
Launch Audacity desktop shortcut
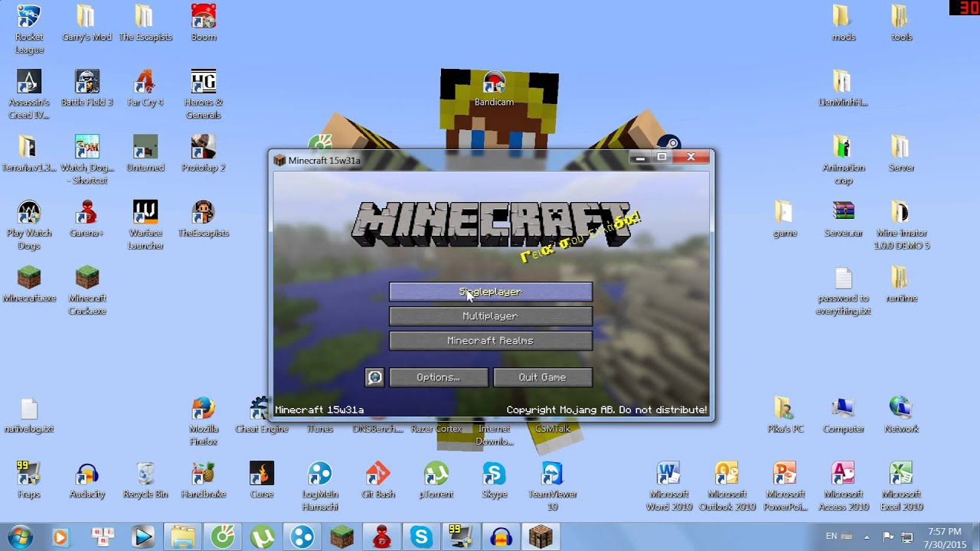click(87, 480)
